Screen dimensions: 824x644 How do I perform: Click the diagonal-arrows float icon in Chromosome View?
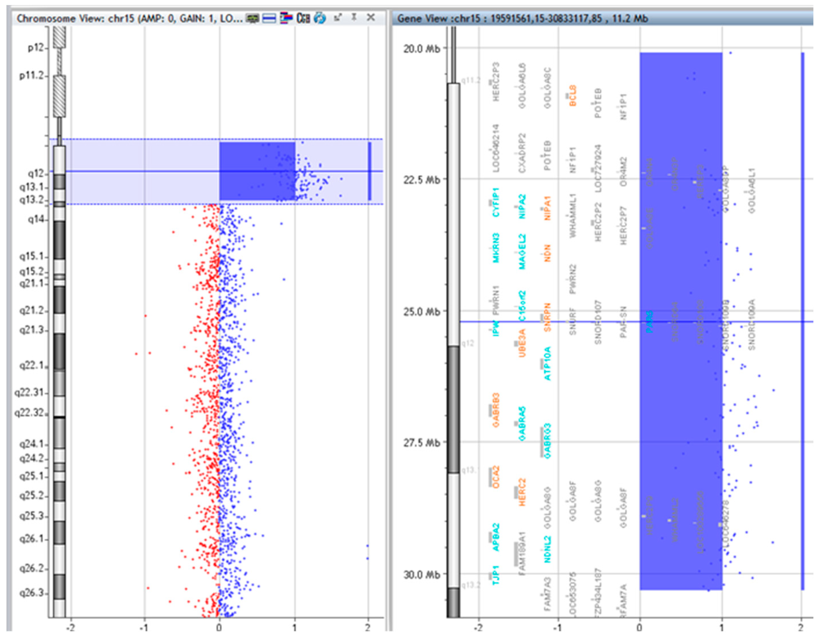pos(338,17)
